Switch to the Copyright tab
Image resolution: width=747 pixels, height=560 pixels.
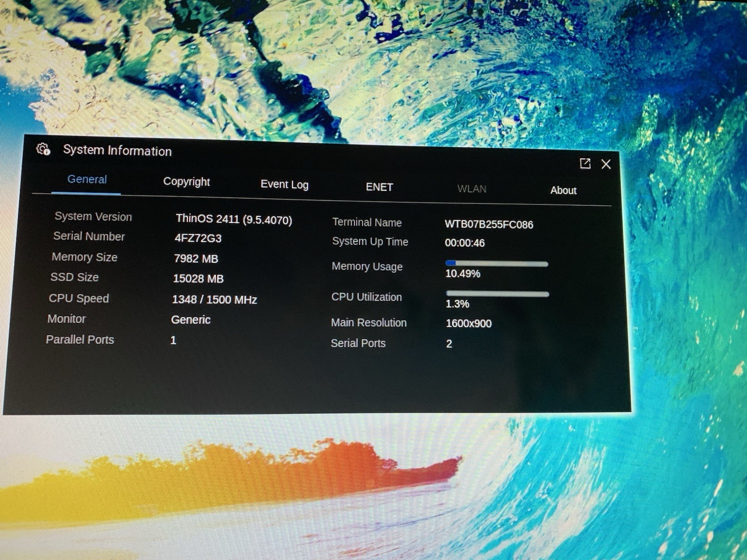click(x=186, y=182)
